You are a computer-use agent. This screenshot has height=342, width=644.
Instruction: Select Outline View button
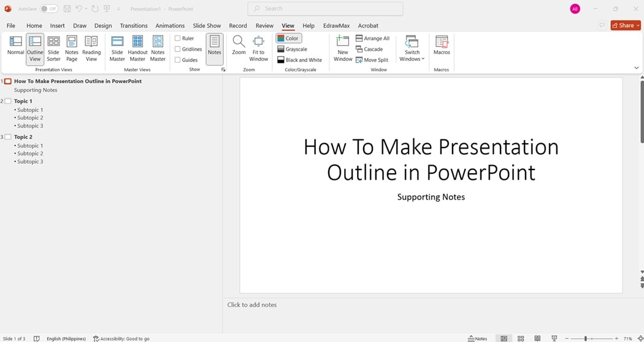coord(35,49)
